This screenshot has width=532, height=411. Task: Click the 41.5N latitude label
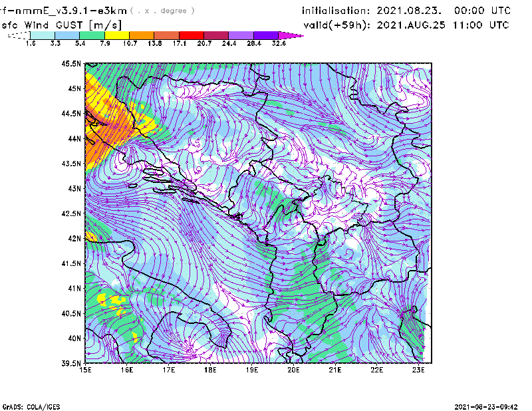(x=71, y=263)
